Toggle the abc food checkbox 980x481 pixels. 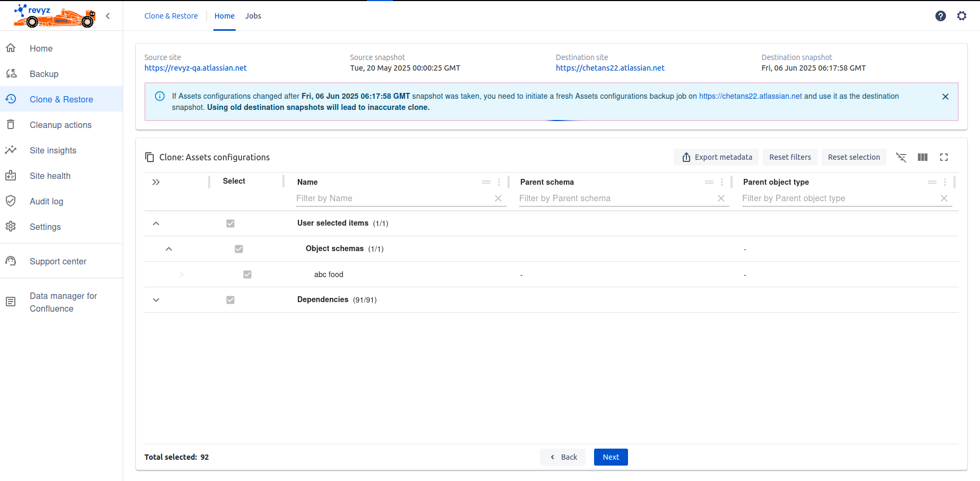[x=247, y=274]
